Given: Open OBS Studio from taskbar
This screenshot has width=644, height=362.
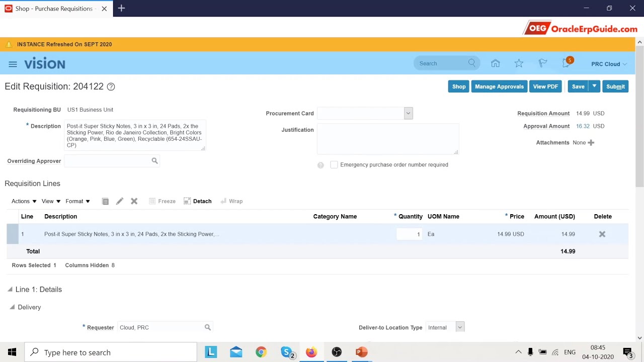Looking at the screenshot, I should 337,352.
